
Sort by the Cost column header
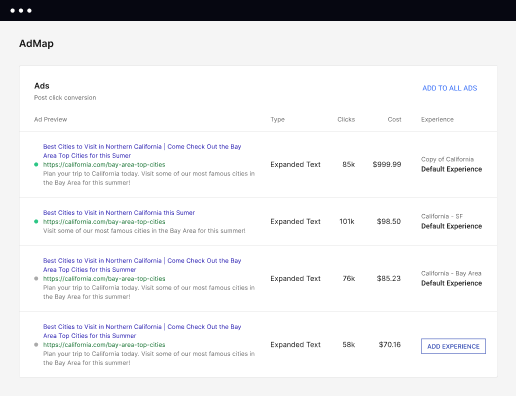[394, 119]
